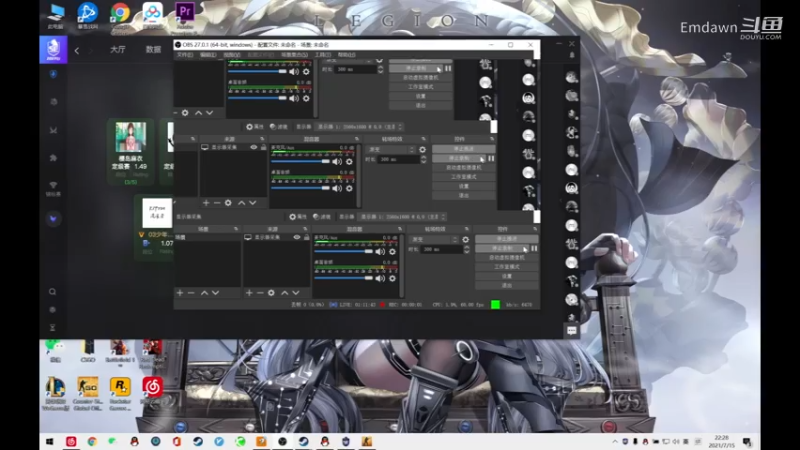This screenshot has height=450, width=800.
Task: Mute 麦克风/Aux in main audio mixer
Action: click(x=380, y=252)
